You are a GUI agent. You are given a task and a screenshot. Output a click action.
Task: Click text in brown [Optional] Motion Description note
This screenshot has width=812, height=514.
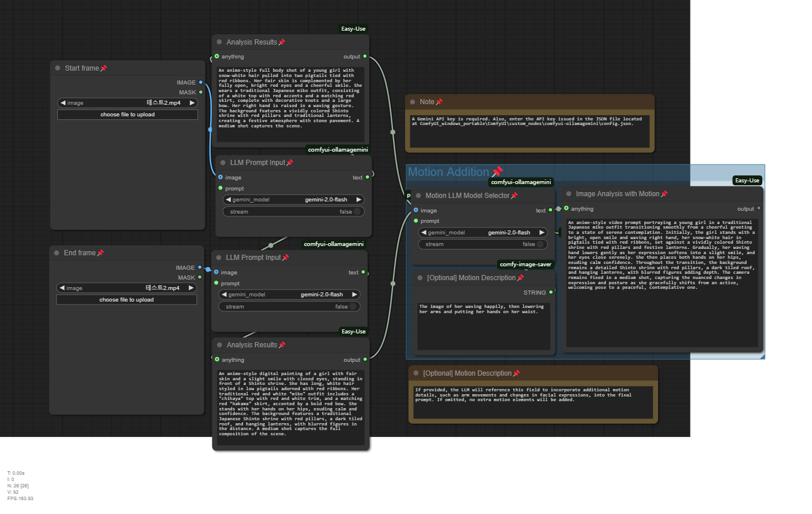point(533,401)
